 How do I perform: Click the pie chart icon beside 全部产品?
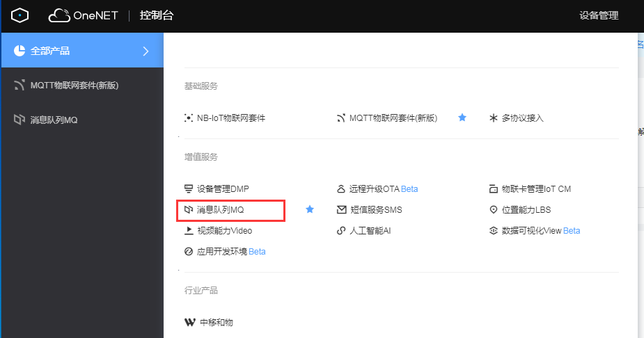tap(19, 51)
